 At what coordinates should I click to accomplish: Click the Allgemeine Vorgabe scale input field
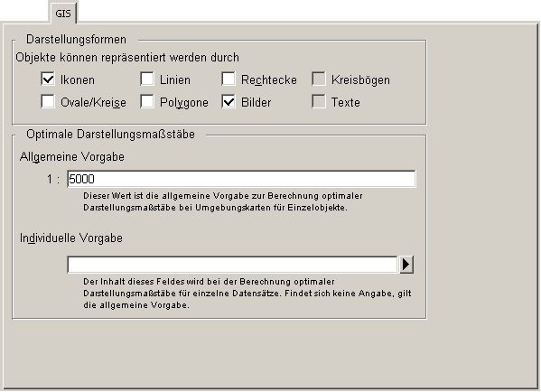point(241,179)
